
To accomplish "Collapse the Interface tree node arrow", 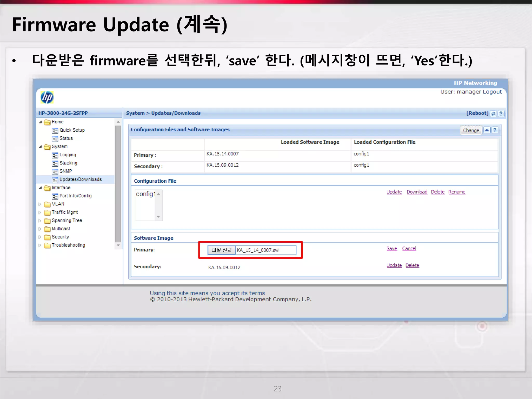I will tap(40, 188).
